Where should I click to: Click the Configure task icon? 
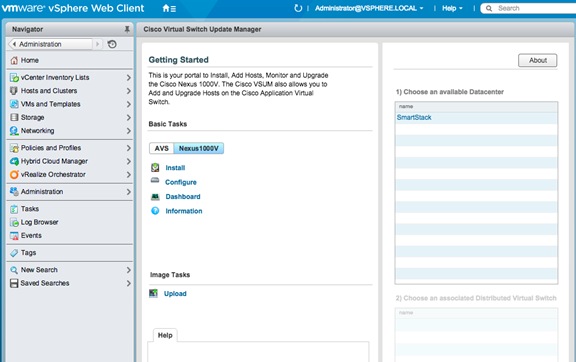pyautogui.click(x=155, y=180)
